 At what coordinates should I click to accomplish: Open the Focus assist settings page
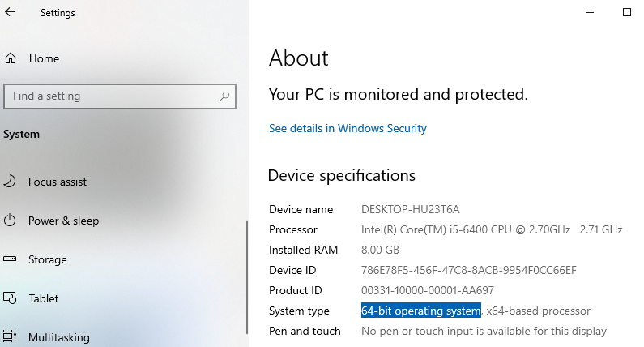(x=57, y=182)
